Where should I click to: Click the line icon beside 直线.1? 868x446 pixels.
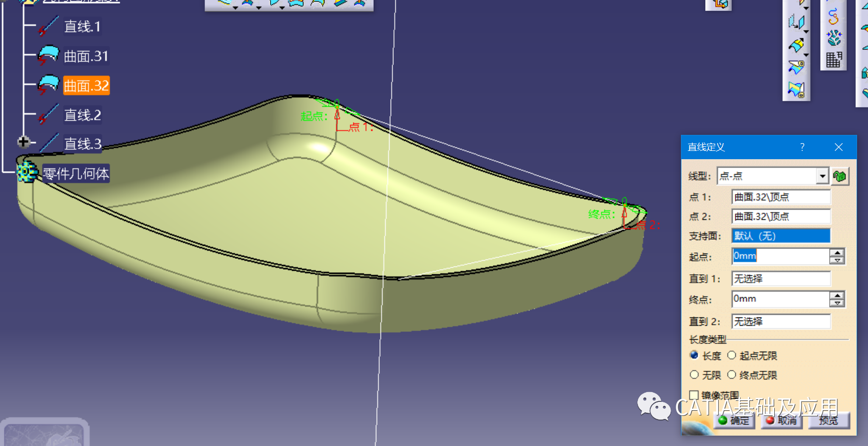48,26
